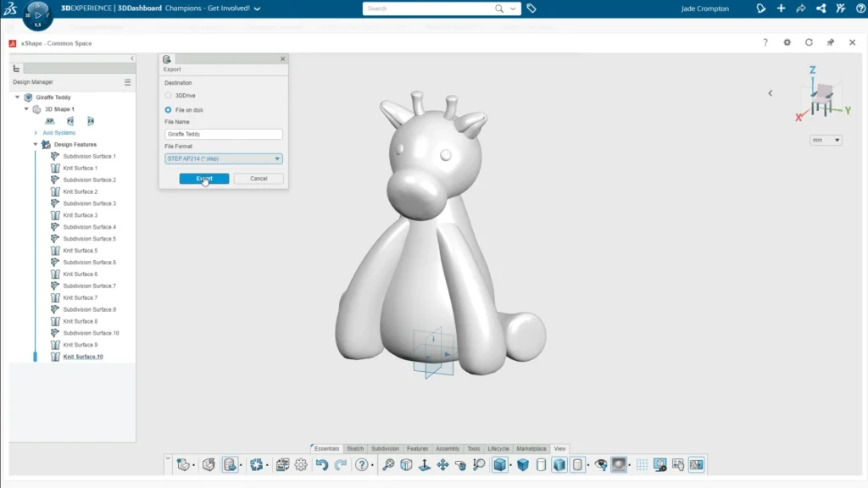The image size is (868, 488).
Task: Select the Pan four-arrow view tool
Action: pyautogui.click(x=442, y=464)
